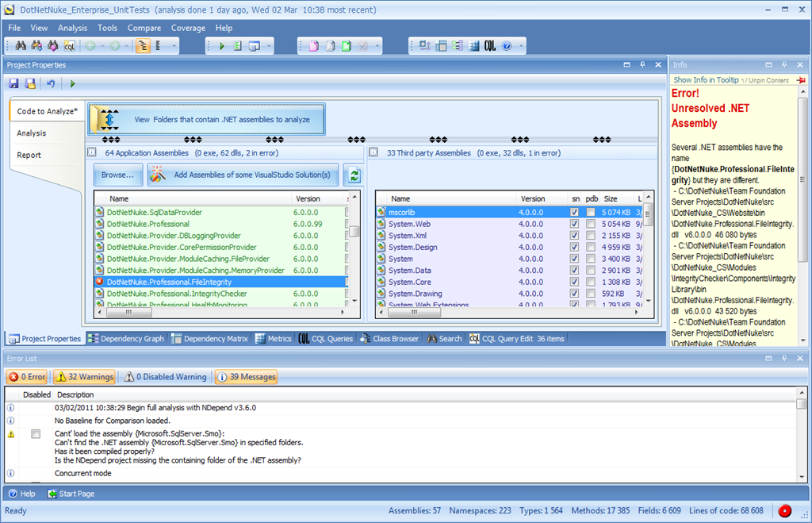Click the Start Page button
Viewport: 812px width, 523px height.
click(x=71, y=494)
